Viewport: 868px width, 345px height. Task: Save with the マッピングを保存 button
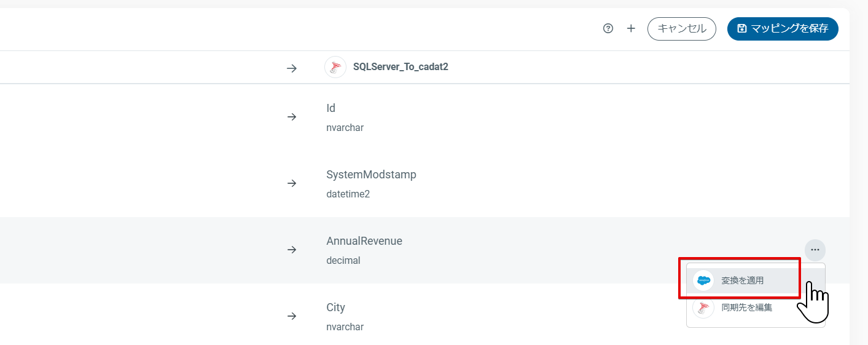[783, 28]
